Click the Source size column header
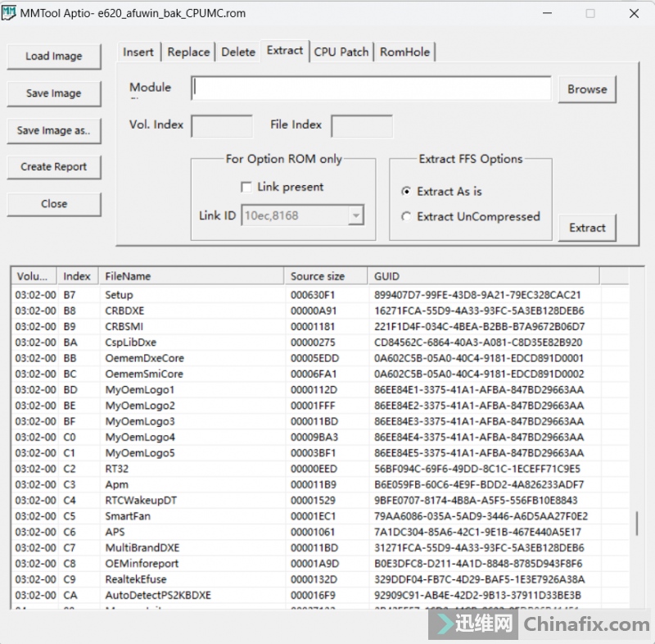Screen dimensions: 655x644 (x=326, y=276)
